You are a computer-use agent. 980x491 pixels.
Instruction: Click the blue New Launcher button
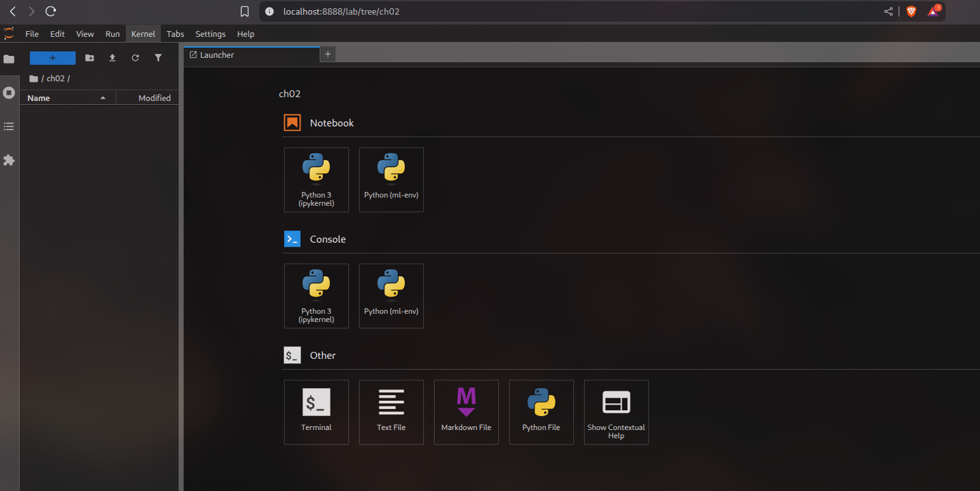coord(53,58)
